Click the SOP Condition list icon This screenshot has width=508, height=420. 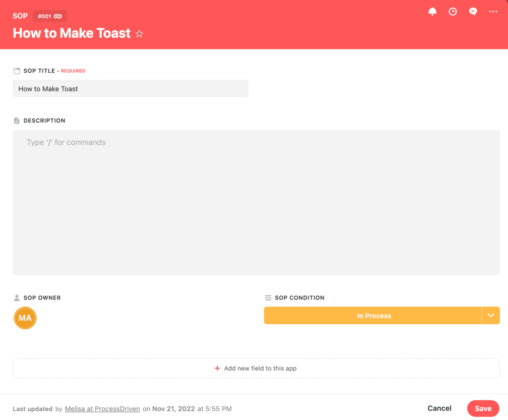pos(268,298)
